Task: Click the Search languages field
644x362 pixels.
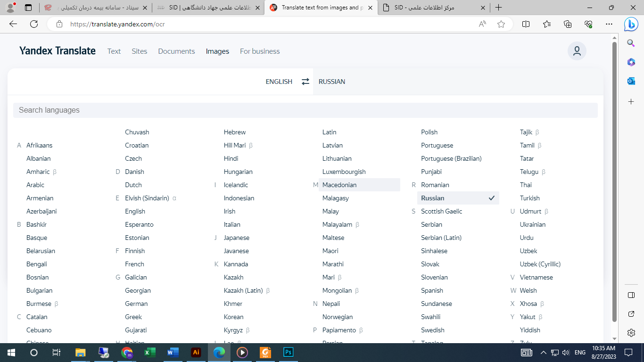Action: click(x=305, y=110)
